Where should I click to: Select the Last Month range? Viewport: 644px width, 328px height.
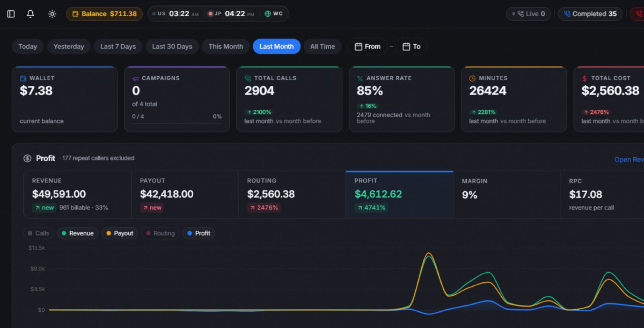click(x=277, y=47)
